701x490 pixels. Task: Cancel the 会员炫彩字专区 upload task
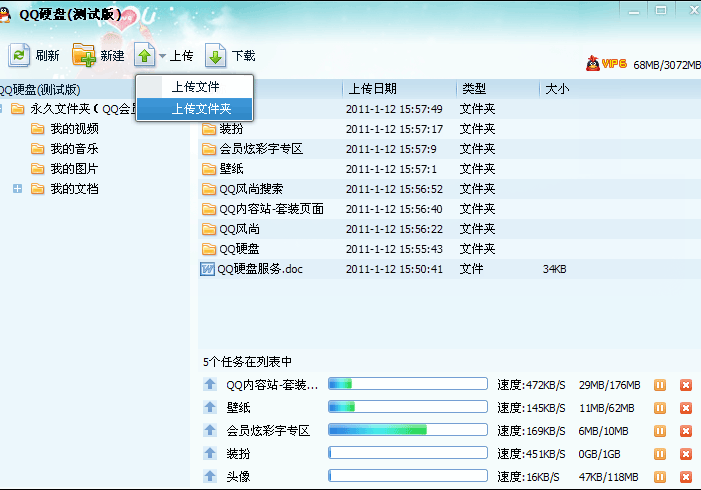[x=686, y=431]
